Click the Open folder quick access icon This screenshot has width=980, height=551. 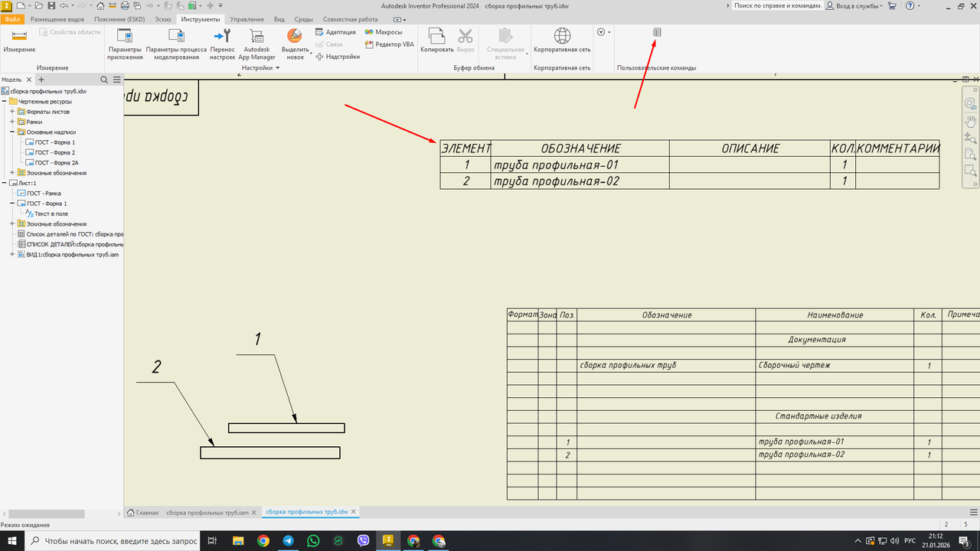[39, 5]
